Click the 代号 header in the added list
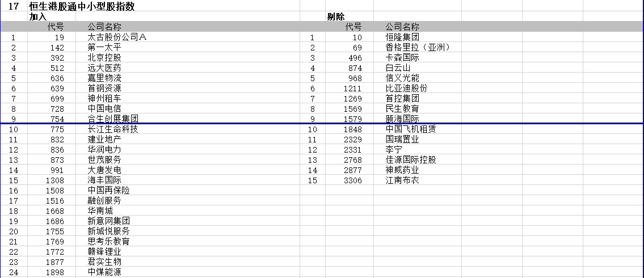Viewport: 644px width, 278px height. coord(56,27)
